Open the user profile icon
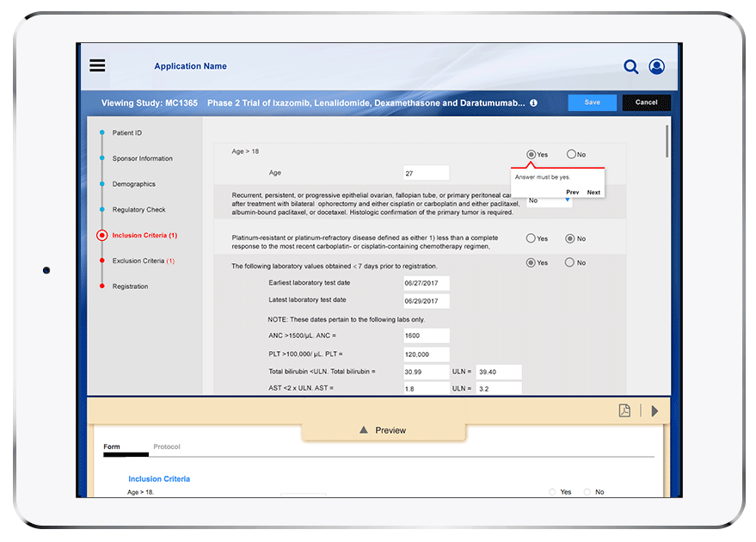Image resolution: width=756 pixels, height=542 pixels. point(656,66)
